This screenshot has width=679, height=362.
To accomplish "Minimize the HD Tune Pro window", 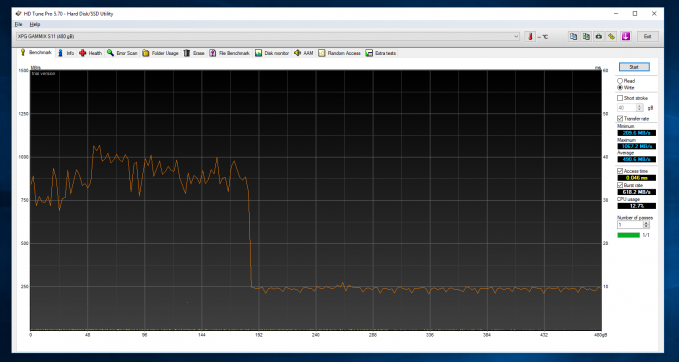I will click(616, 14).
